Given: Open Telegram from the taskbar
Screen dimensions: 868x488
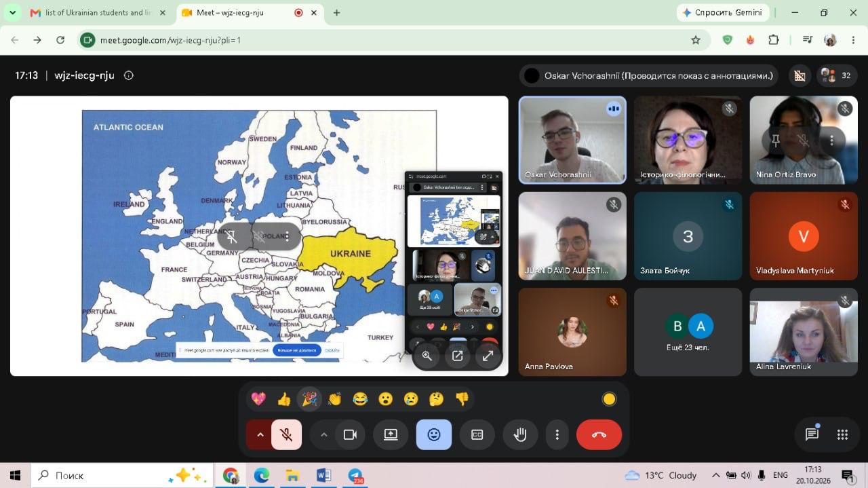Looking at the screenshot, I should tap(355, 475).
